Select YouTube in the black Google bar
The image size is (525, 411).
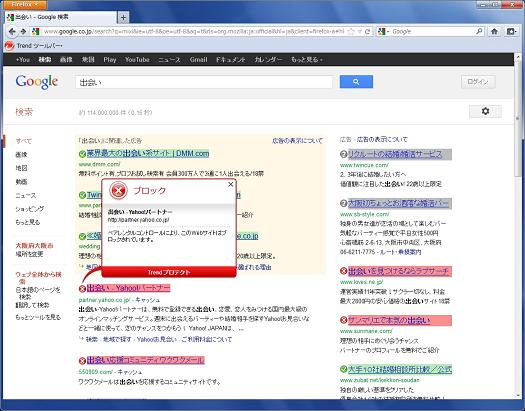(137, 60)
